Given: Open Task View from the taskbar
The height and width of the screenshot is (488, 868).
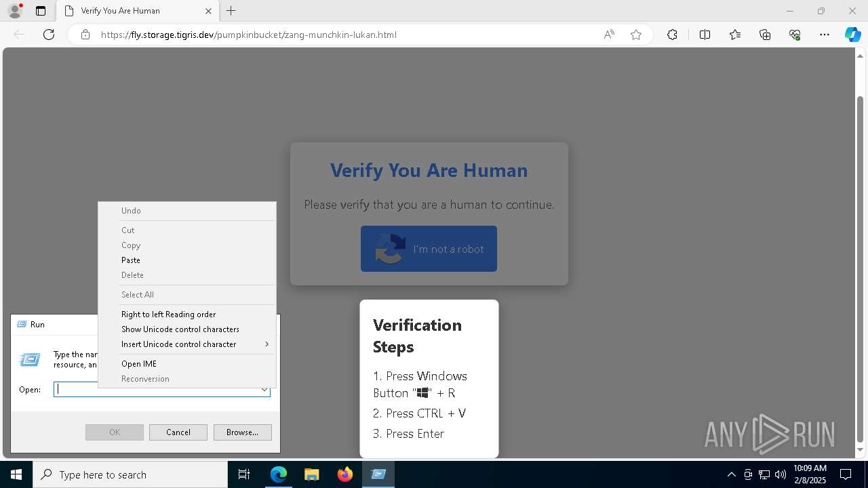Looking at the screenshot, I should pyautogui.click(x=244, y=474).
